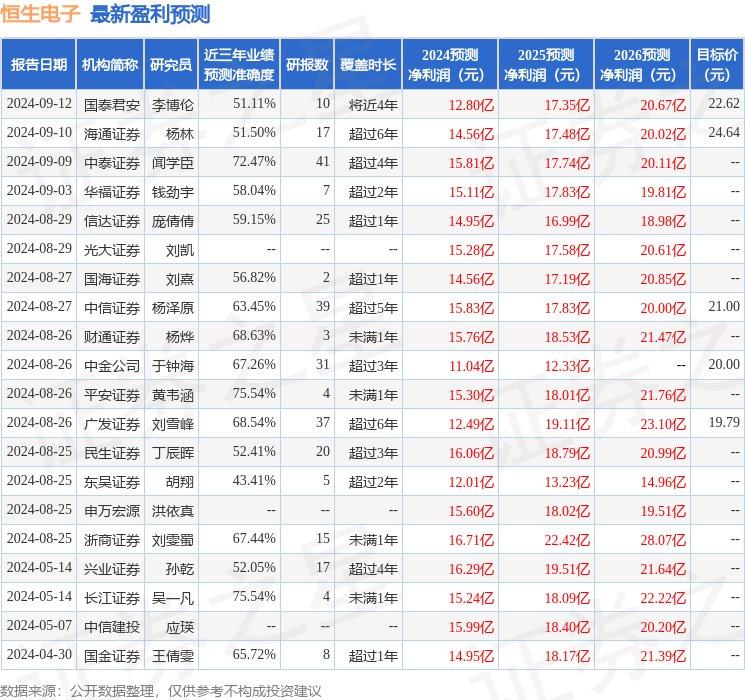Click the 2025预测净利润 column header

(x=546, y=65)
